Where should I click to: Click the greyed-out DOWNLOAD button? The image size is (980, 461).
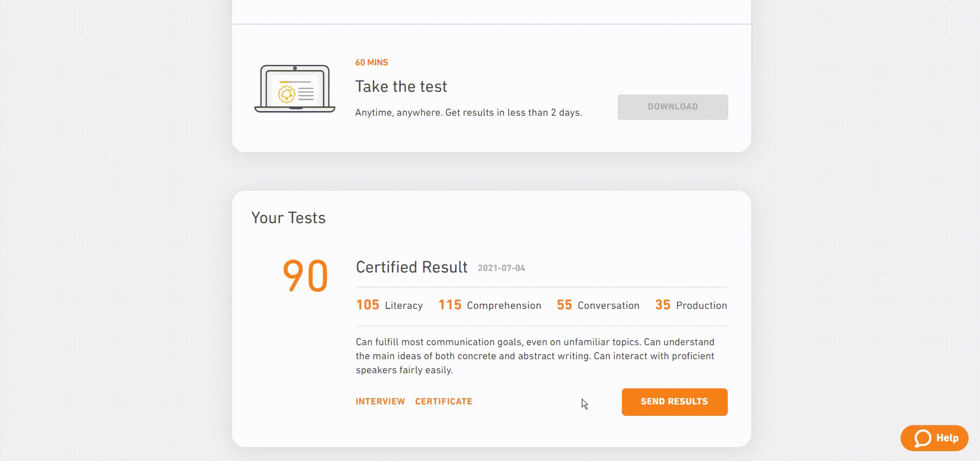pyautogui.click(x=673, y=107)
